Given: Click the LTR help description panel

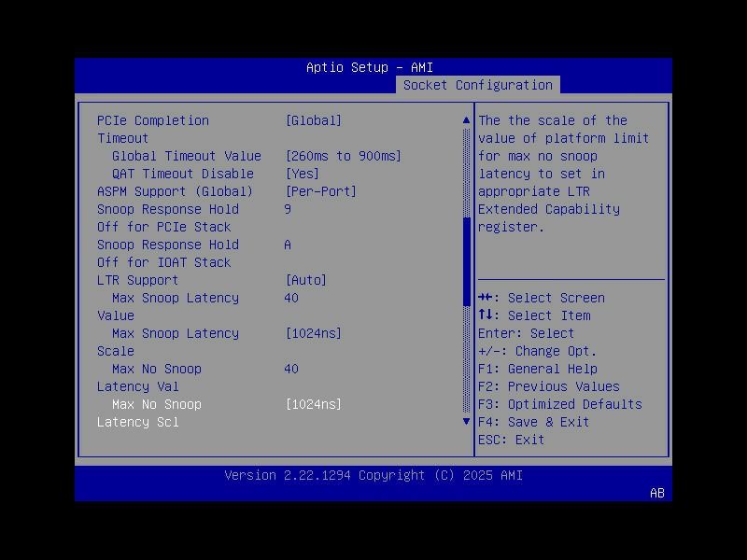Looking at the screenshot, I should point(570,174).
